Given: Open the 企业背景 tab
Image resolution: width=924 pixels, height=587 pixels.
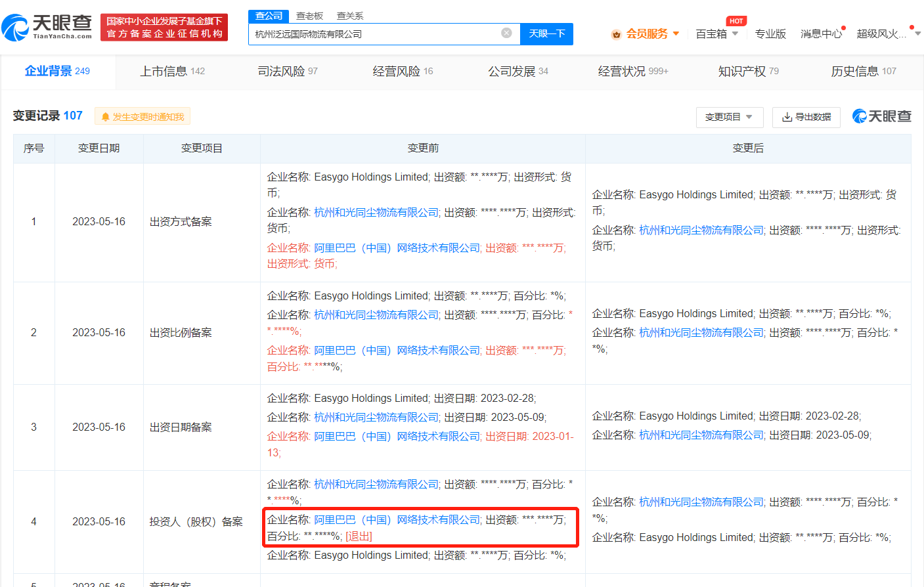Looking at the screenshot, I should tap(57, 71).
